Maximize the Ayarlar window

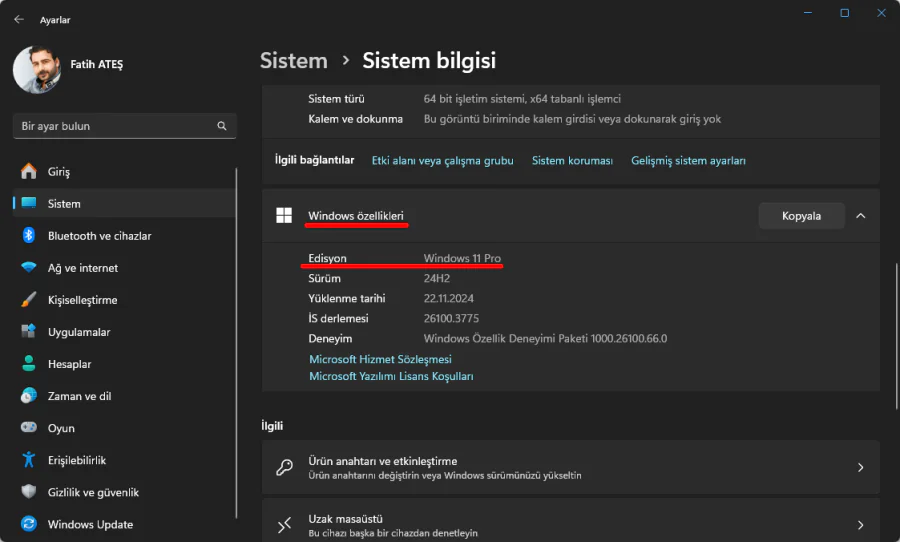click(844, 13)
